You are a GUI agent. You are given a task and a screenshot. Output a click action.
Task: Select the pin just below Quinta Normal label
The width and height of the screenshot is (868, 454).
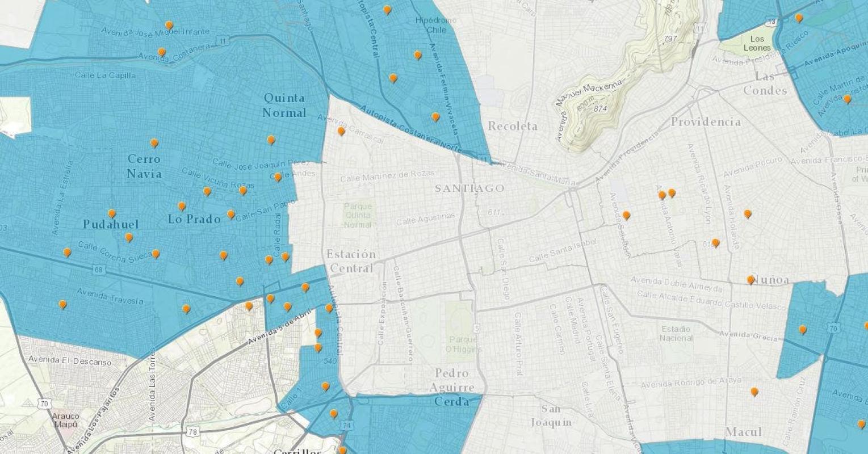coord(271,140)
